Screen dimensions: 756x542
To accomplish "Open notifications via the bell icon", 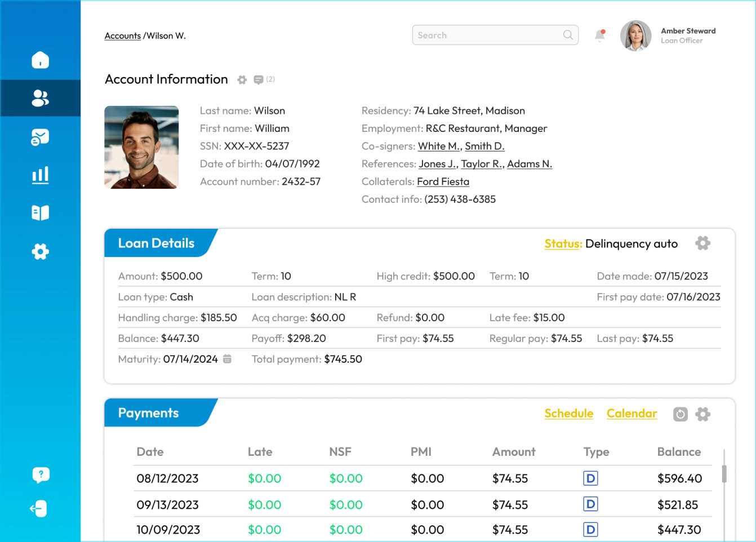I will coord(599,35).
